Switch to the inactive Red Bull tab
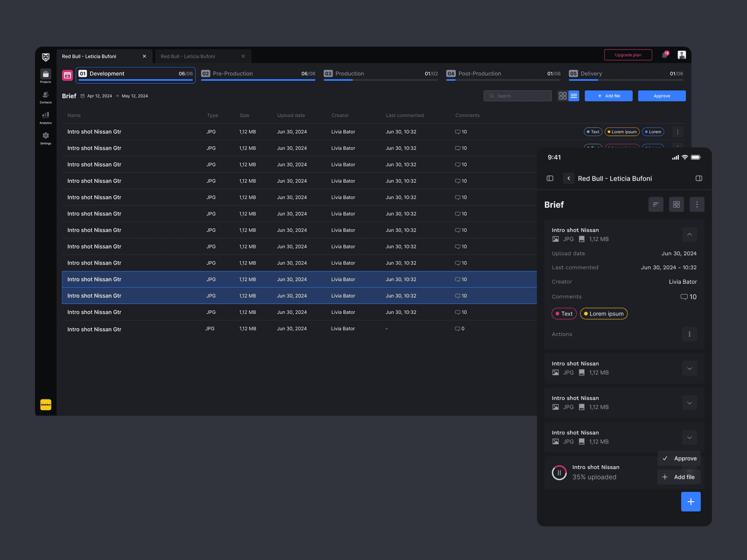 [x=203, y=56]
